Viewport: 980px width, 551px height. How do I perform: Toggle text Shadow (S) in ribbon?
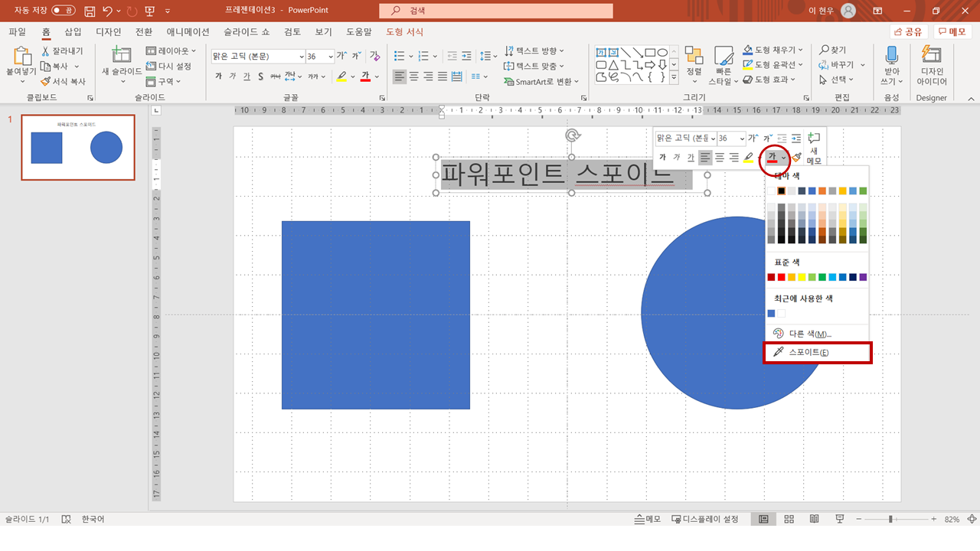pyautogui.click(x=260, y=77)
